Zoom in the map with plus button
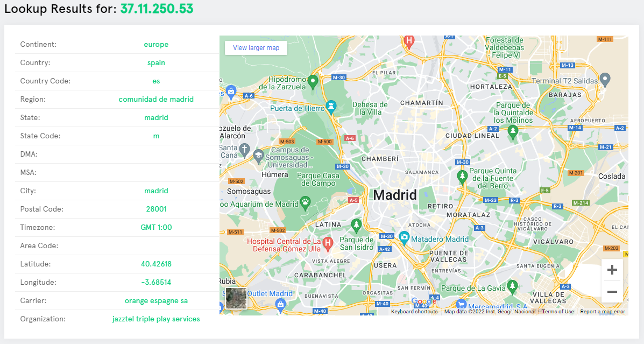644x344 pixels. click(612, 270)
